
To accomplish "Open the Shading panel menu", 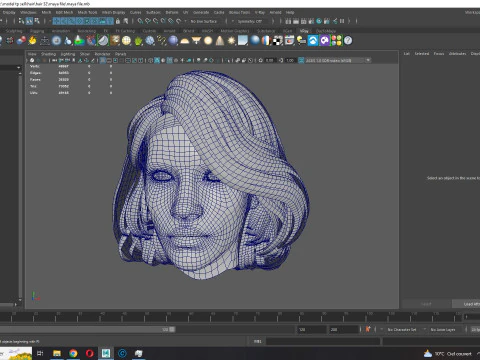I will point(48,54).
